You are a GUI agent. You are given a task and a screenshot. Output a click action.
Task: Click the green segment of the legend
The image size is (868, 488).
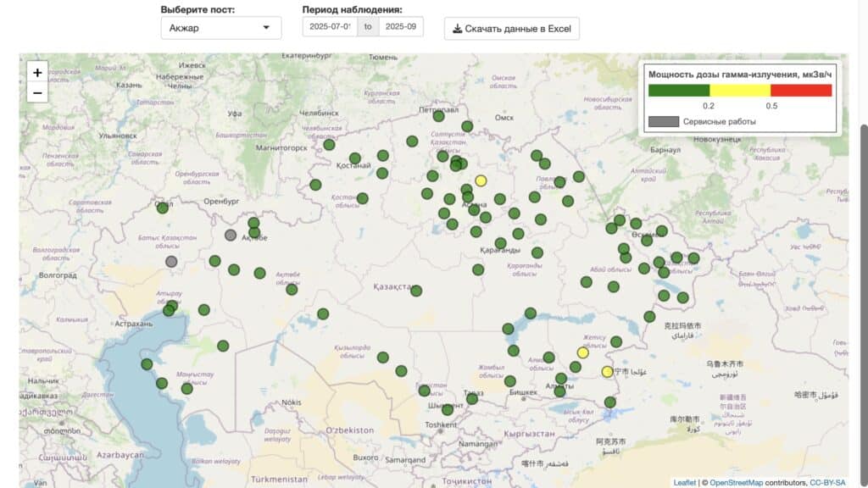679,91
